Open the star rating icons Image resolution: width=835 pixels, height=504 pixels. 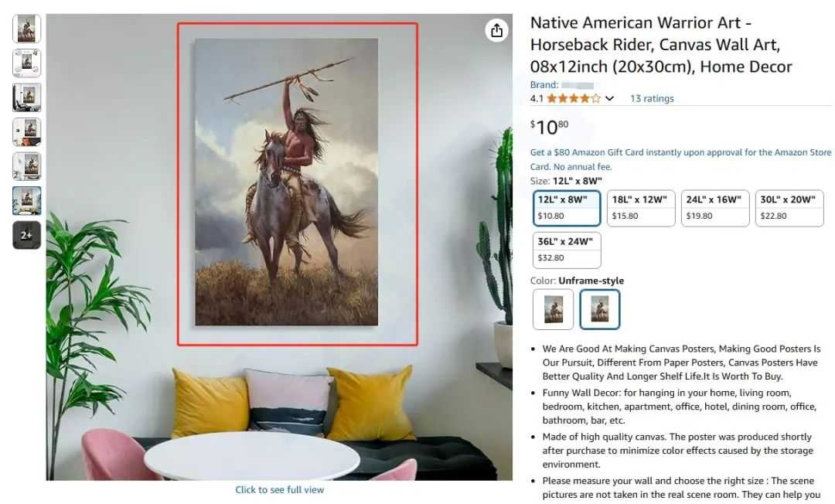(x=574, y=98)
